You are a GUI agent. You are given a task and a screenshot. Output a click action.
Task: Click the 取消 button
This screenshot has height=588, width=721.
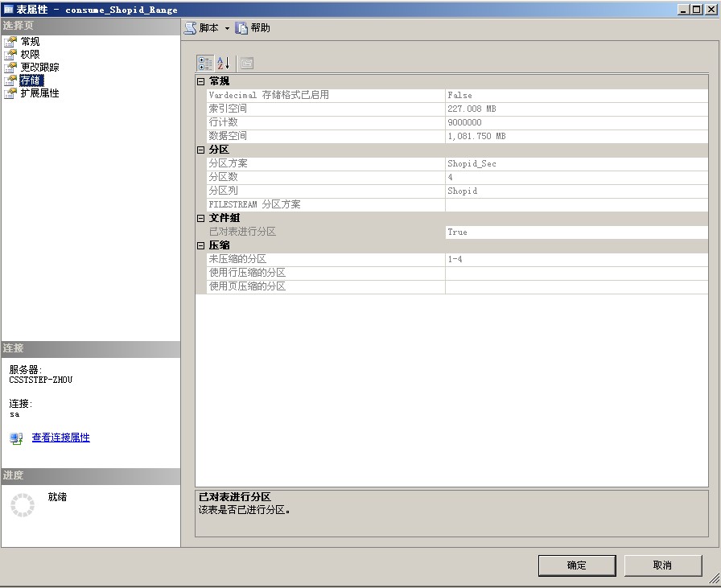662,565
